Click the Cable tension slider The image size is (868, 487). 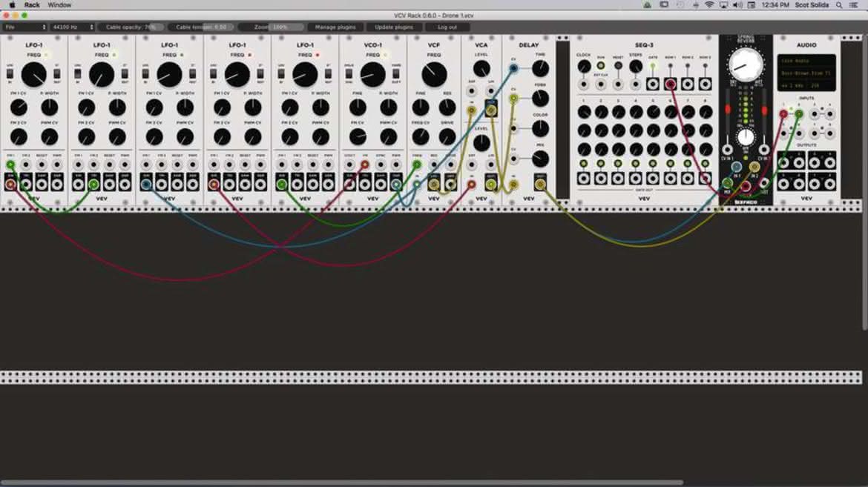click(201, 27)
